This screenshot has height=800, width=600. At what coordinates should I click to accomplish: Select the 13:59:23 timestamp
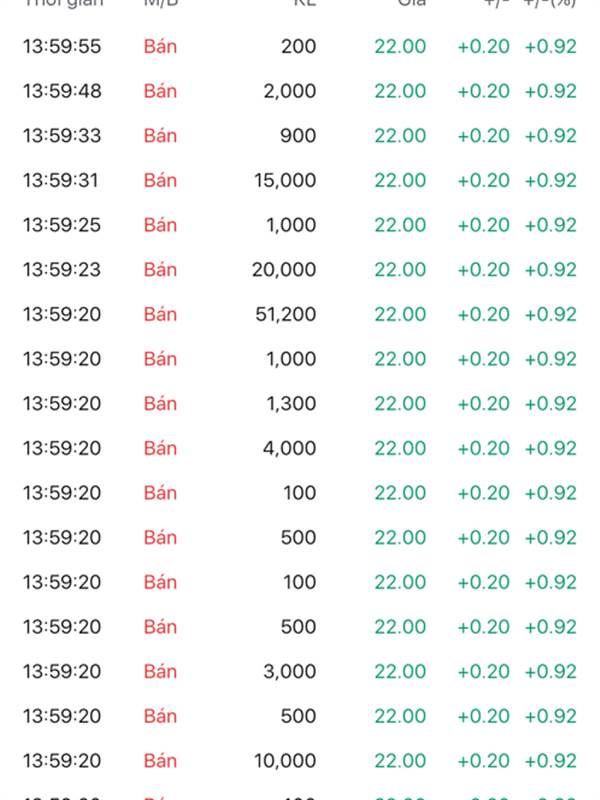62,270
